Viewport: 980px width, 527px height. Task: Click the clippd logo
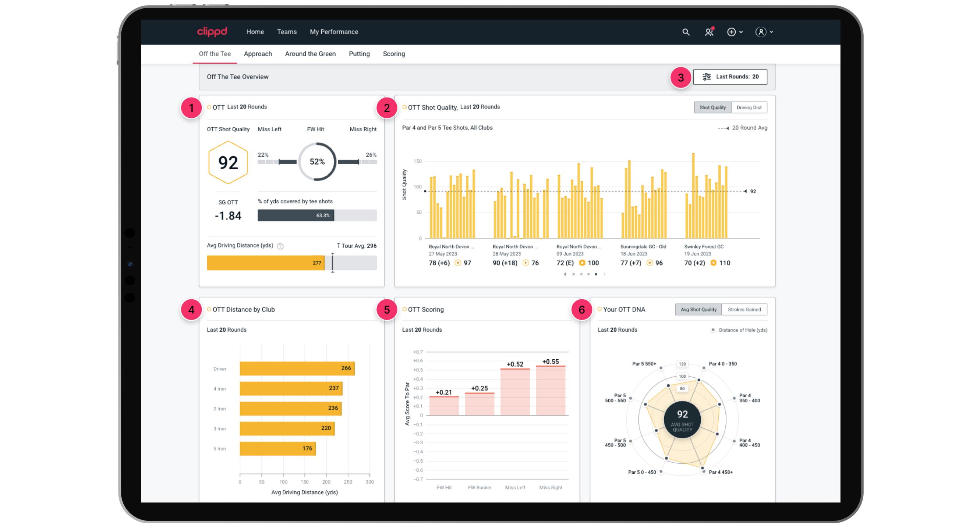click(212, 32)
